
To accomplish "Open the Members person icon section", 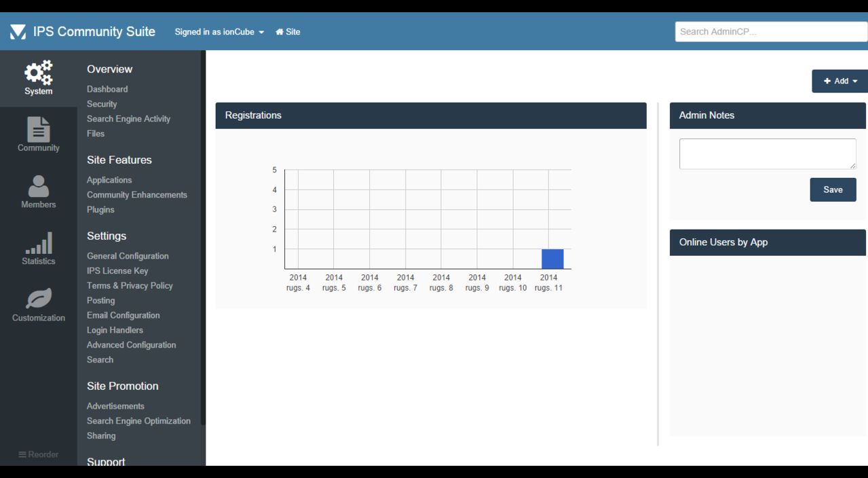I will 39,191.
